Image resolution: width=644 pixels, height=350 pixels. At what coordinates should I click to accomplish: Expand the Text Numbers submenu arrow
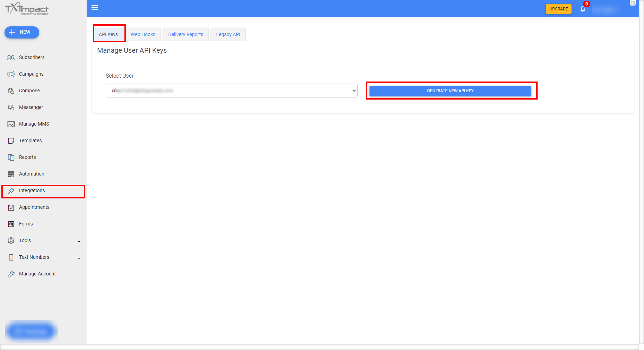tap(79, 258)
